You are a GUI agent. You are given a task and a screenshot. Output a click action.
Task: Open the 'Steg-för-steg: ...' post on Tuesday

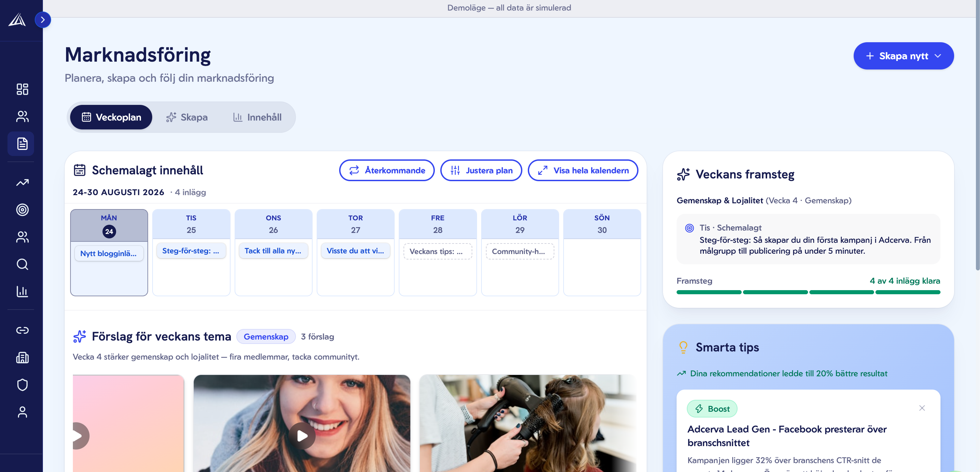(191, 251)
